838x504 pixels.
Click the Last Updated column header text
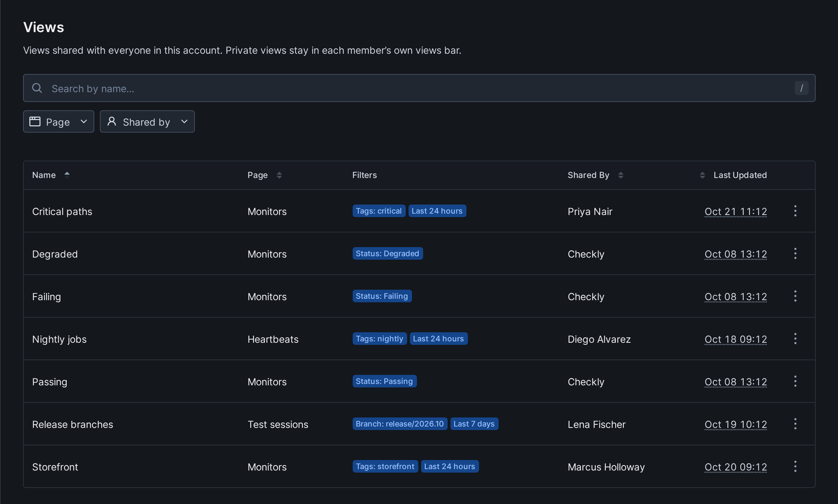click(x=740, y=175)
